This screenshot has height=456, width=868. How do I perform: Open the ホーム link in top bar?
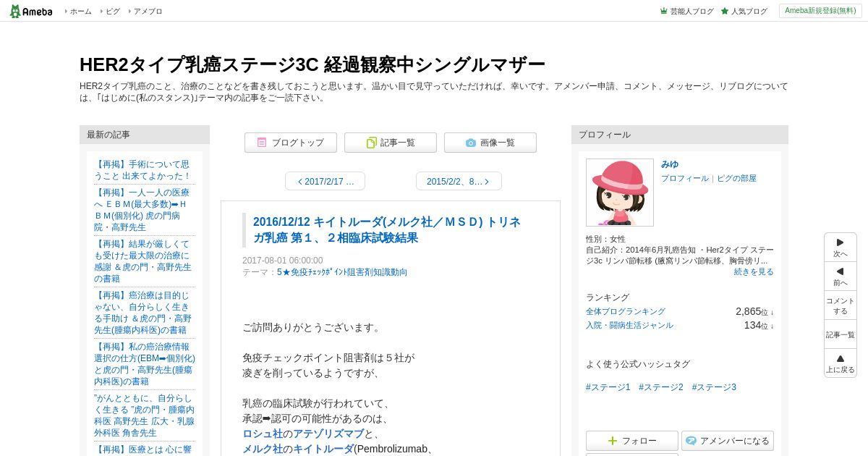pos(80,12)
